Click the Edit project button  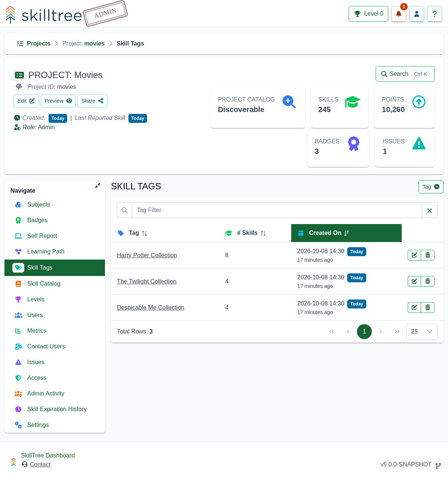[x=26, y=101]
